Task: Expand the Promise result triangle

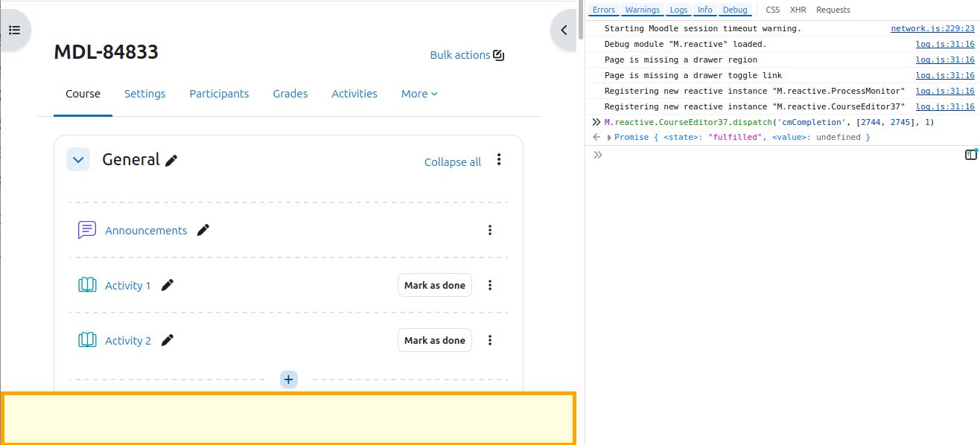Action: point(609,138)
